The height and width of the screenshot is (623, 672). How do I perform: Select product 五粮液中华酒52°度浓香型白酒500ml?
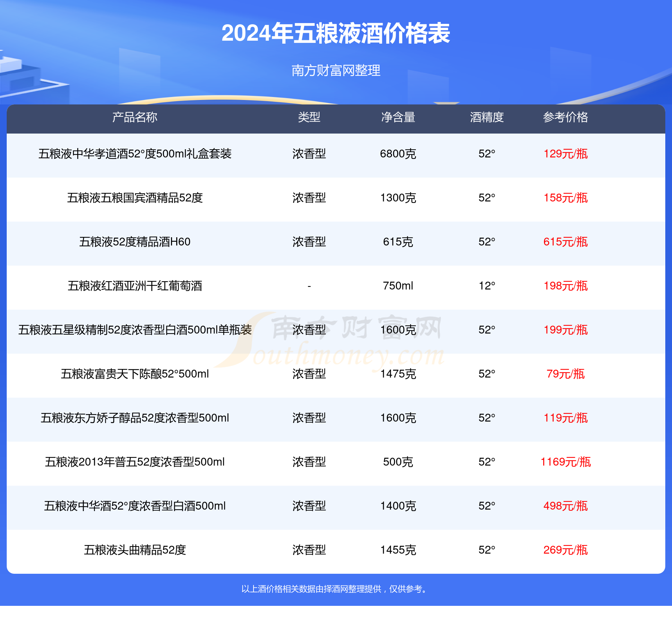(135, 506)
